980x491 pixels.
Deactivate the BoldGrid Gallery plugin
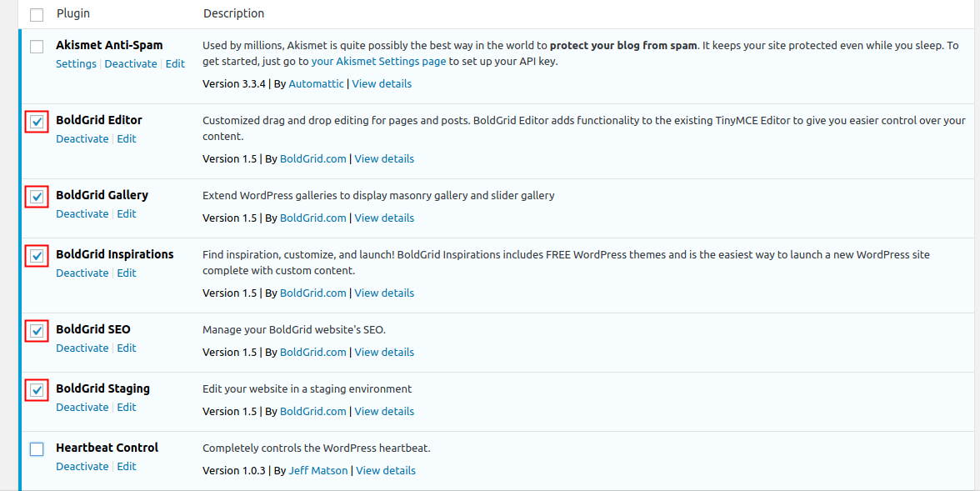[82, 214]
